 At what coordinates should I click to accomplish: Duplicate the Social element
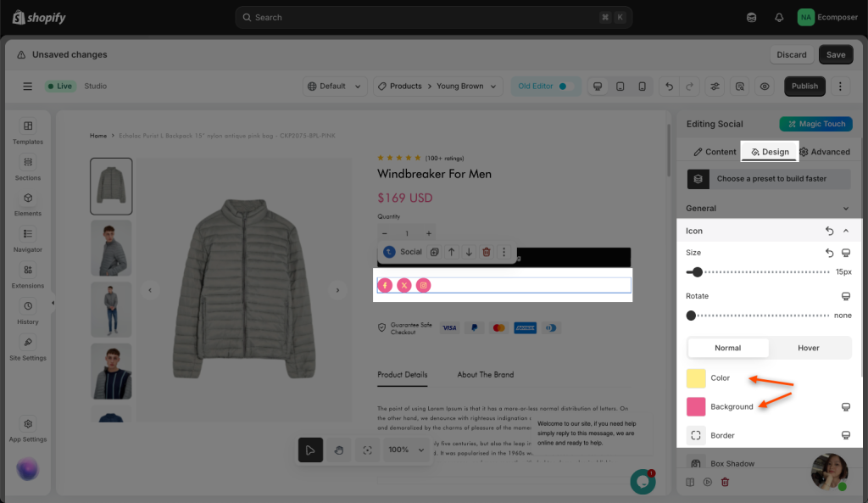(434, 252)
